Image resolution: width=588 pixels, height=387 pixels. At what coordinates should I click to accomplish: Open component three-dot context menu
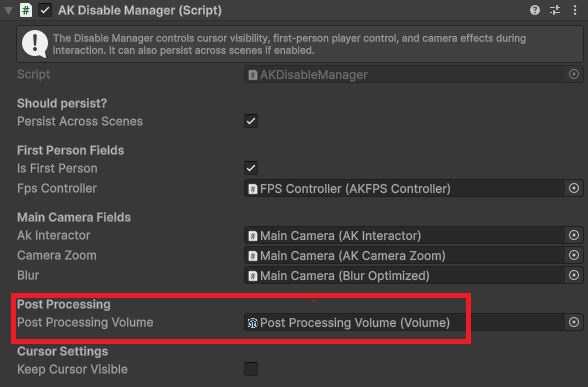pos(574,10)
